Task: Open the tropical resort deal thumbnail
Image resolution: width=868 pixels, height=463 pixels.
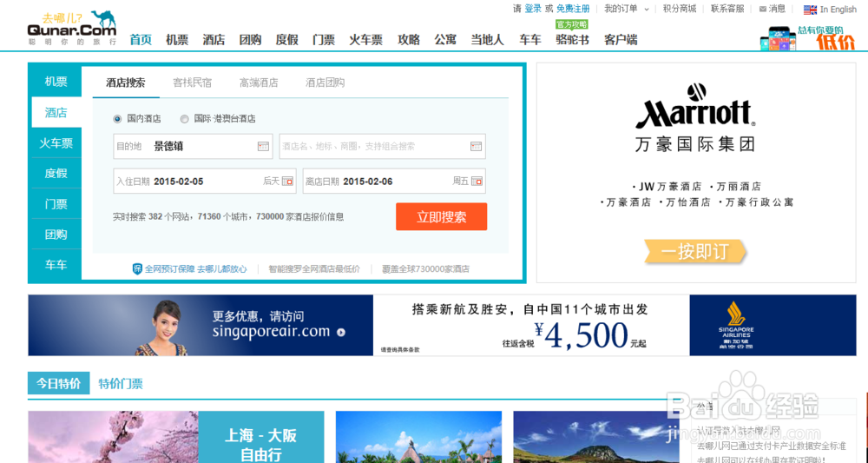Action: click(x=418, y=437)
